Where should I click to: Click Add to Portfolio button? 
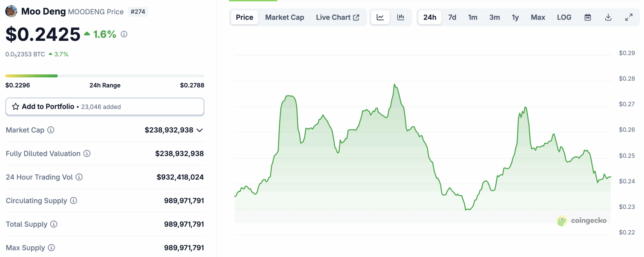105,107
